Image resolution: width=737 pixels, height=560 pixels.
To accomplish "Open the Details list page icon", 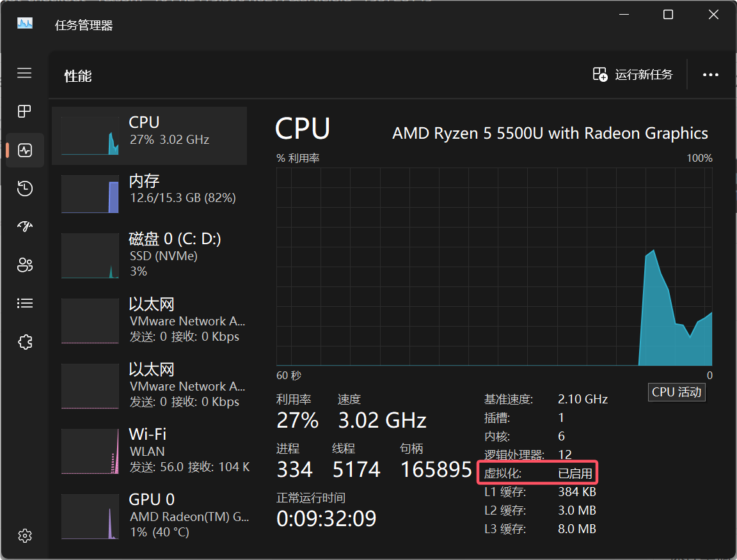I will tap(25, 303).
